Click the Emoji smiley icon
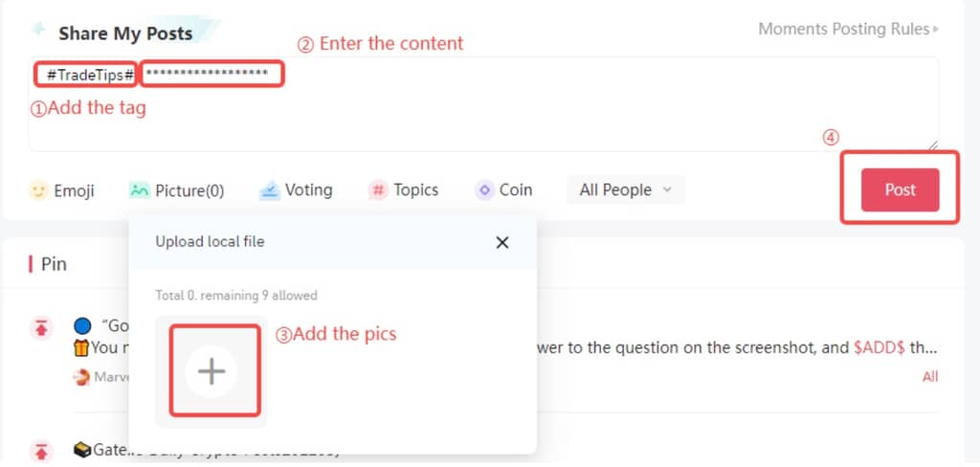 coord(38,190)
